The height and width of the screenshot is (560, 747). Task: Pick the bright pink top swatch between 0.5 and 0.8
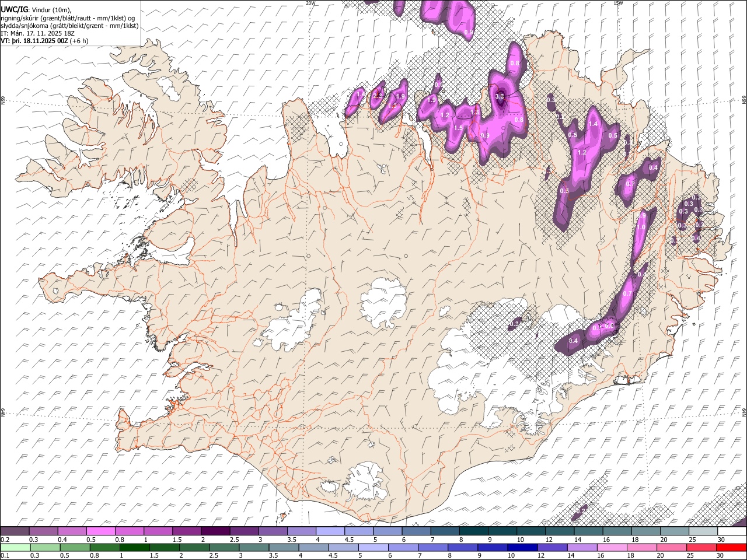(x=100, y=531)
